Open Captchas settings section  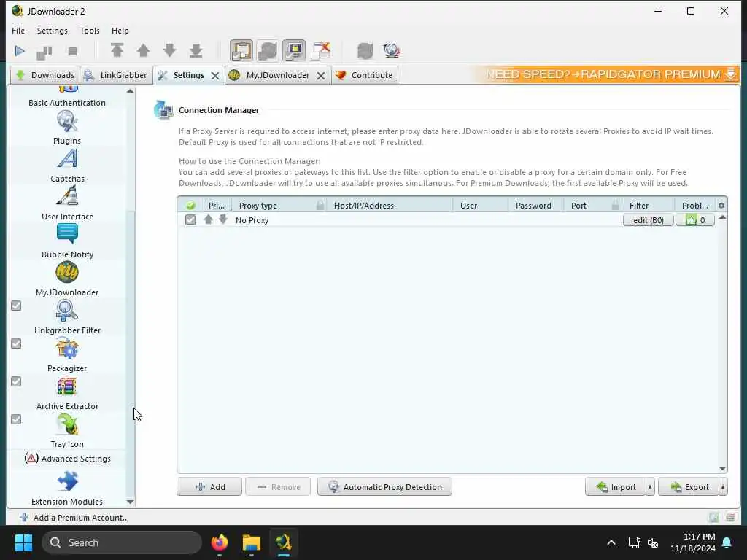pos(67,165)
